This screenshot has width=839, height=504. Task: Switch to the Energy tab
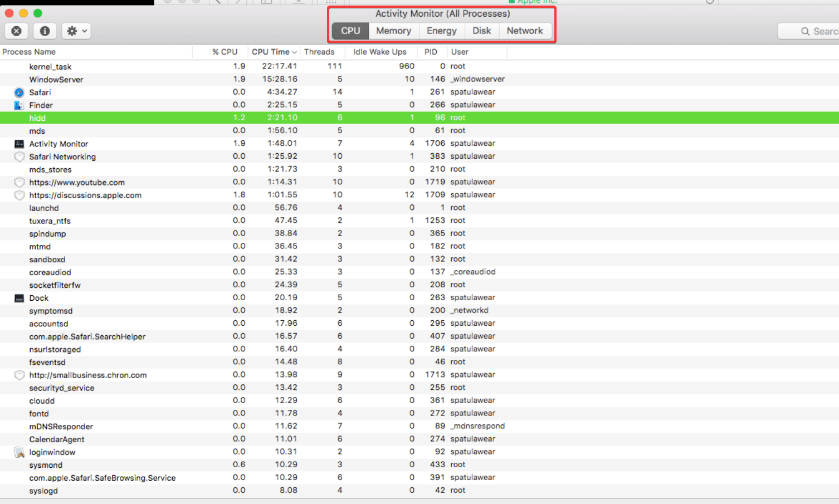[x=441, y=31]
